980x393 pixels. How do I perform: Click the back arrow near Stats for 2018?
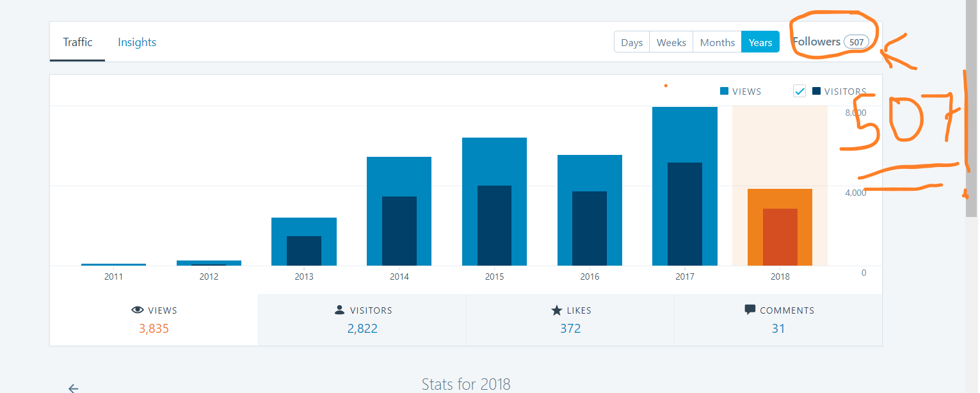[73, 387]
